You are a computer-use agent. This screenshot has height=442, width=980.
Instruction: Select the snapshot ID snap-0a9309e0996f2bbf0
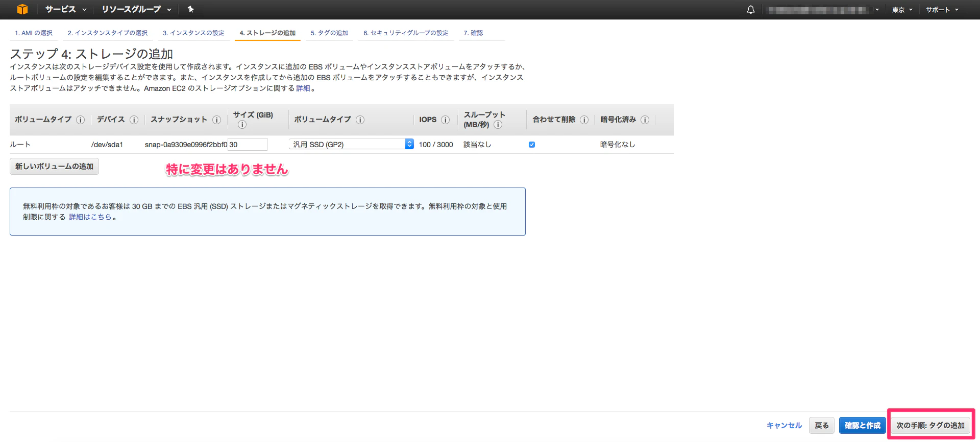(x=186, y=145)
